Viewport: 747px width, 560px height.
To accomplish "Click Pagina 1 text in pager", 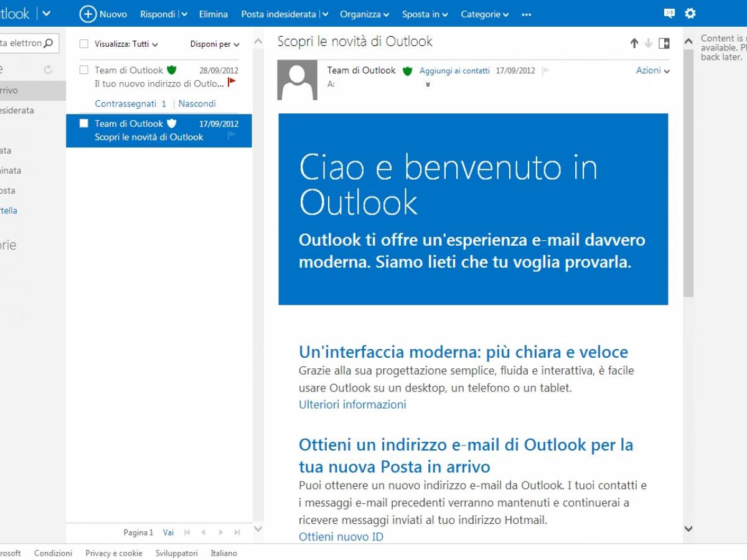I will pyautogui.click(x=138, y=533).
